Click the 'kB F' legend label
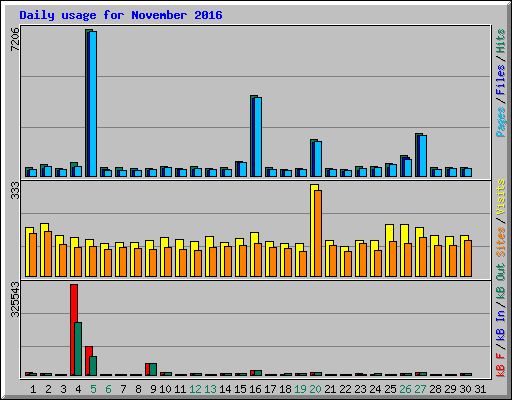 500,365
